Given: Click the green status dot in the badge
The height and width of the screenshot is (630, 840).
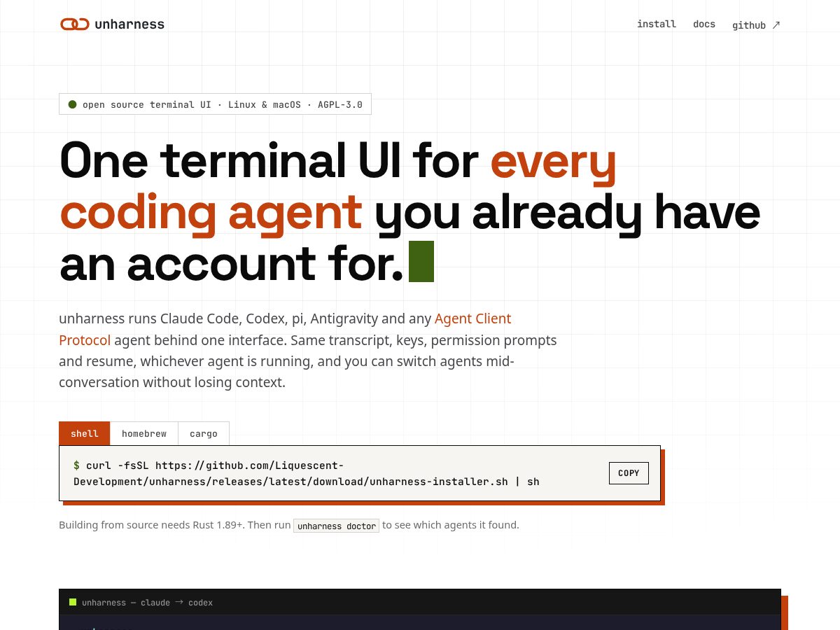Looking at the screenshot, I should click(72, 104).
